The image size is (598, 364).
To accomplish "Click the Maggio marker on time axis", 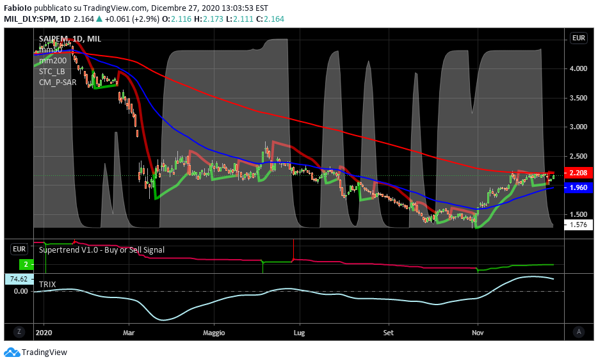I will [214, 333].
